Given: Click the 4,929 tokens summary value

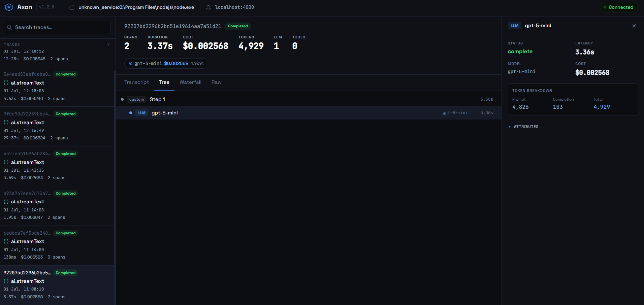Looking at the screenshot, I should [x=251, y=46].
